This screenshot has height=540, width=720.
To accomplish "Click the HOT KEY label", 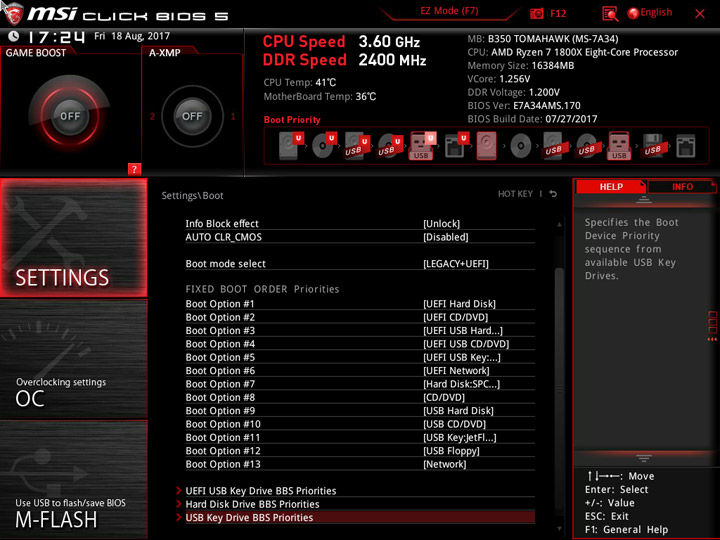I will click(515, 194).
